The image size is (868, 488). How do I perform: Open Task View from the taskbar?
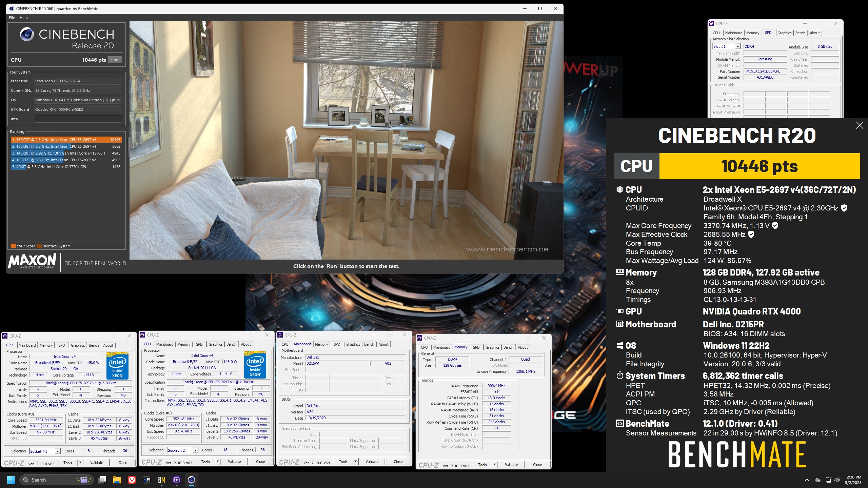(x=102, y=480)
